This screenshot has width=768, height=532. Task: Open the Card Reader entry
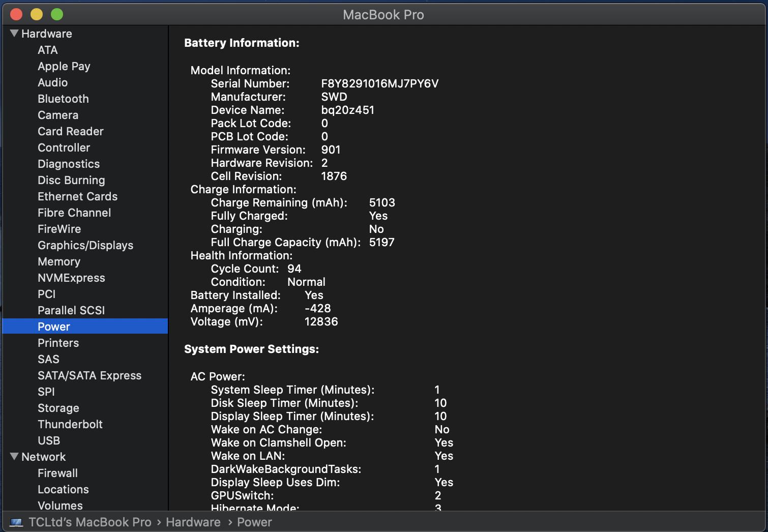[71, 131]
